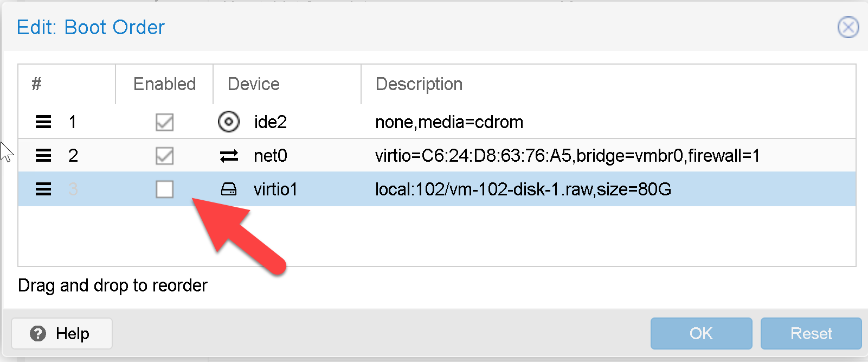Disable the ide2 boot device checkbox
Viewport: 868px width, 362px height.
tap(164, 122)
